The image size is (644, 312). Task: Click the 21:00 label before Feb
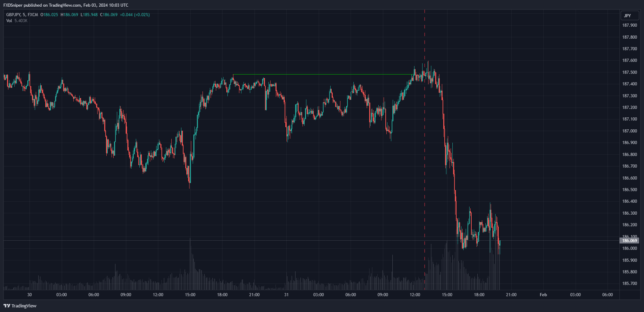[511, 295]
